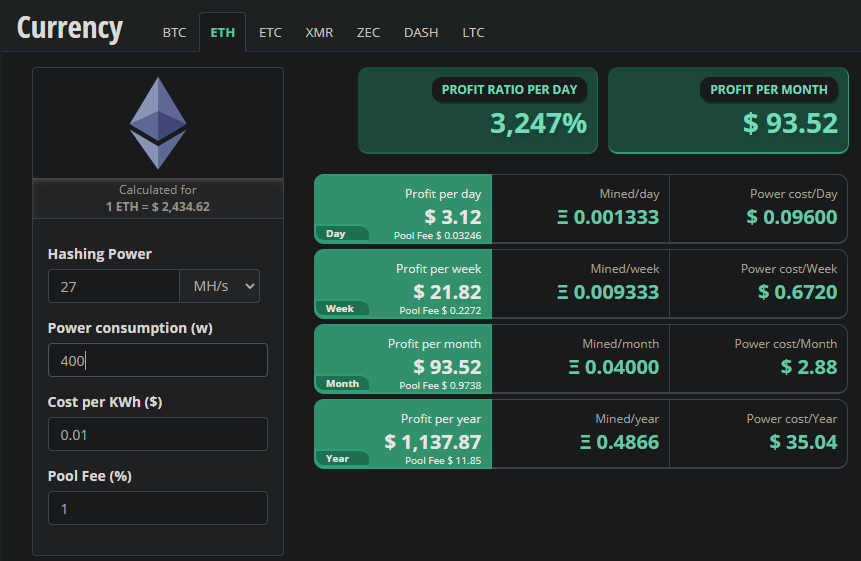Viewport: 861px width, 561px height.
Task: Click profit per week value $ 21.82
Action: (x=447, y=292)
